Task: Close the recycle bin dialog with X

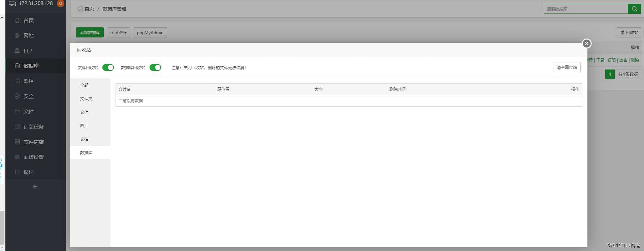Action: click(587, 44)
